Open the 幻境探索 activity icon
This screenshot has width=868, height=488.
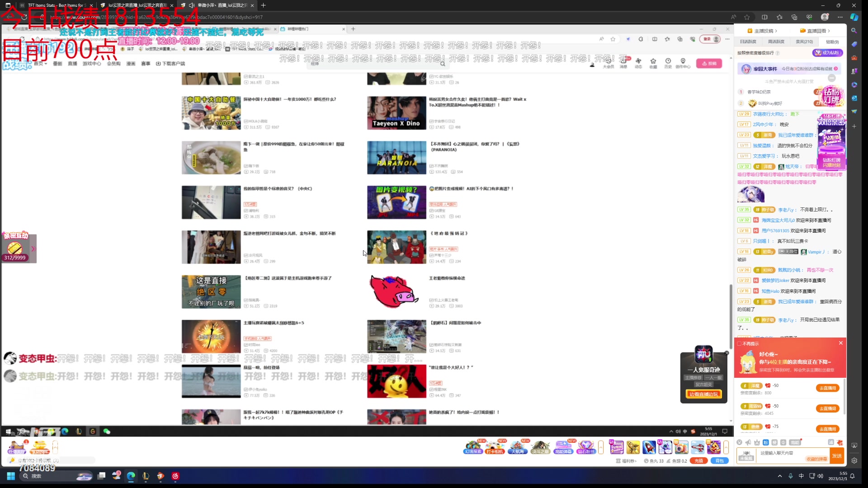click(473, 447)
